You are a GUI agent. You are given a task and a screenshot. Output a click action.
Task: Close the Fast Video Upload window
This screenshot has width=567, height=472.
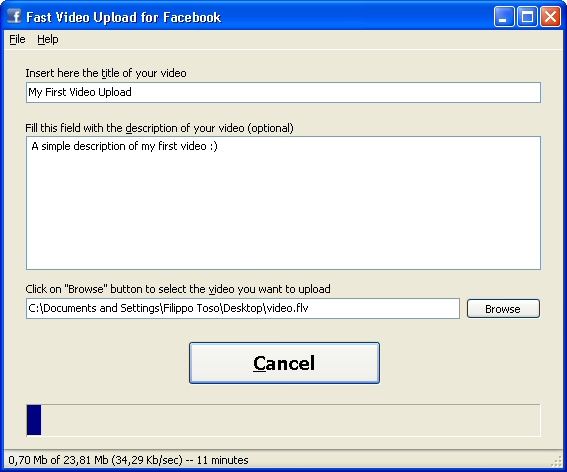click(550, 17)
